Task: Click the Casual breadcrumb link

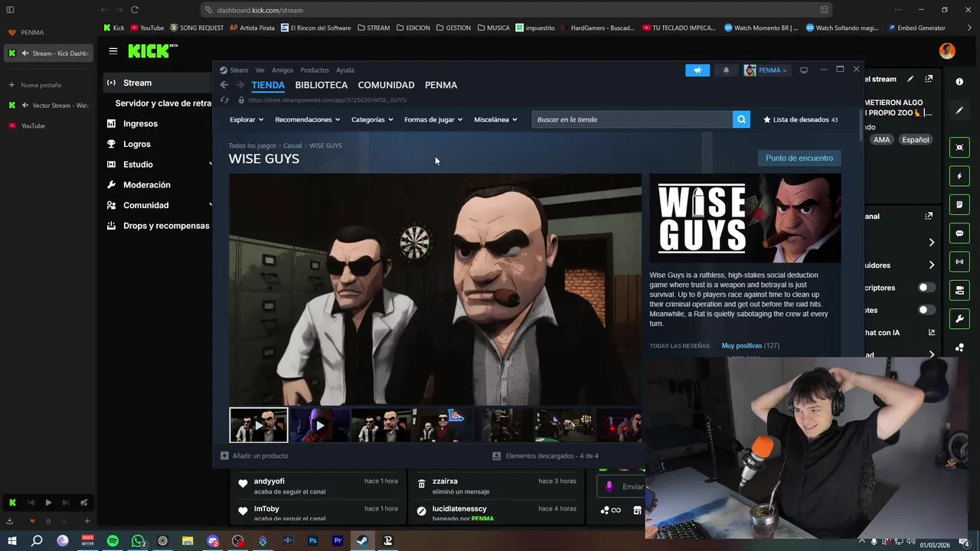Action: tap(292, 145)
